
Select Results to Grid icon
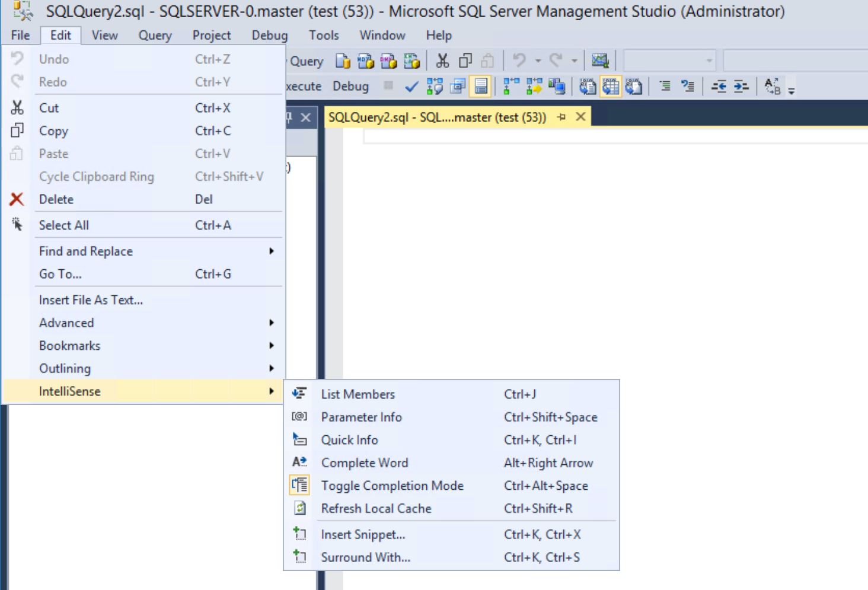pyautogui.click(x=611, y=87)
